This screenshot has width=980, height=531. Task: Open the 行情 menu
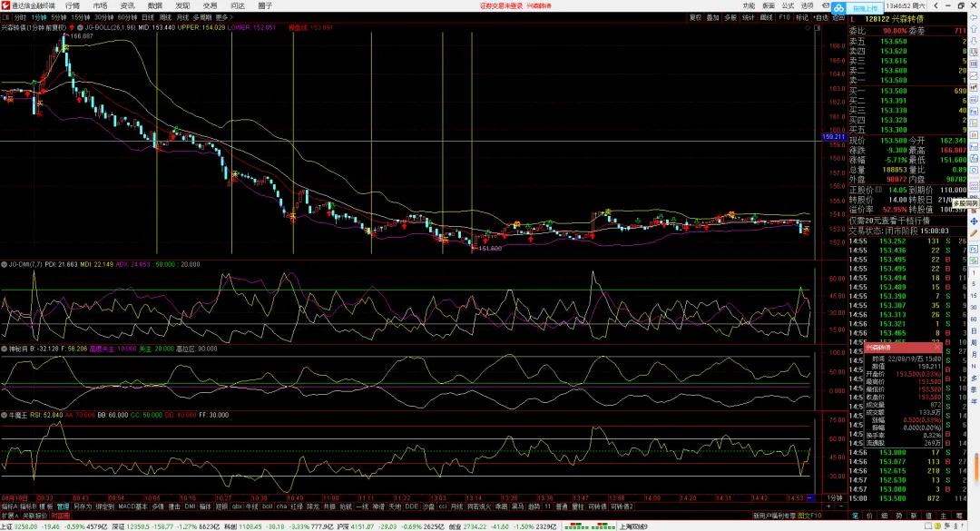[73, 5]
